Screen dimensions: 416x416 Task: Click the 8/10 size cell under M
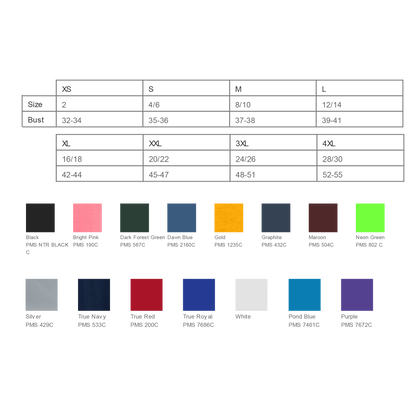[273, 104]
